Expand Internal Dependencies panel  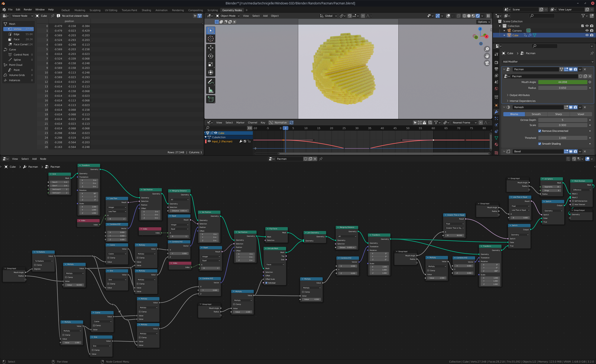522,101
